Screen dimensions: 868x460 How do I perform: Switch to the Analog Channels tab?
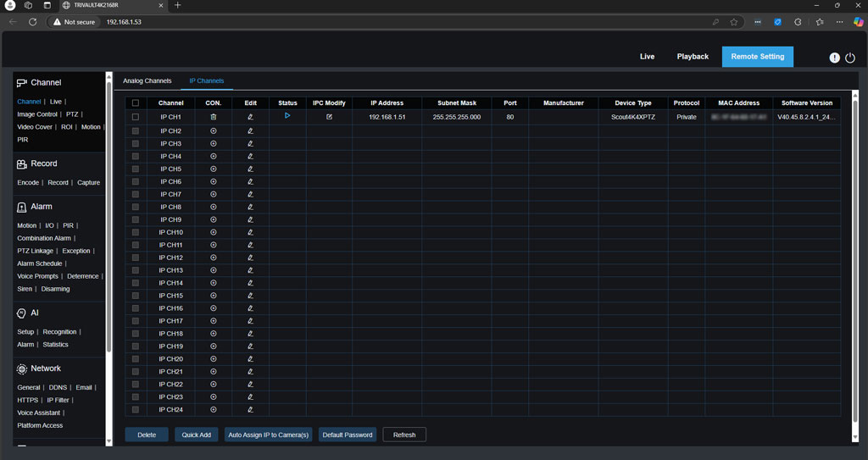147,81
